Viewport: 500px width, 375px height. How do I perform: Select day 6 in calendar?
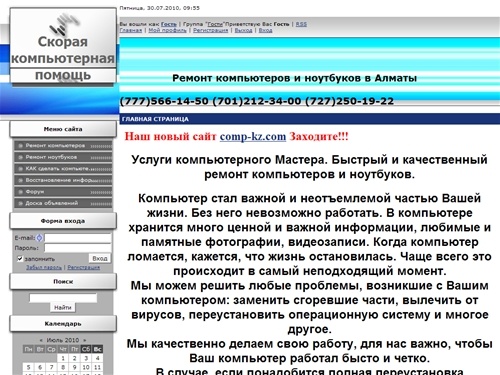click(40, 367)
